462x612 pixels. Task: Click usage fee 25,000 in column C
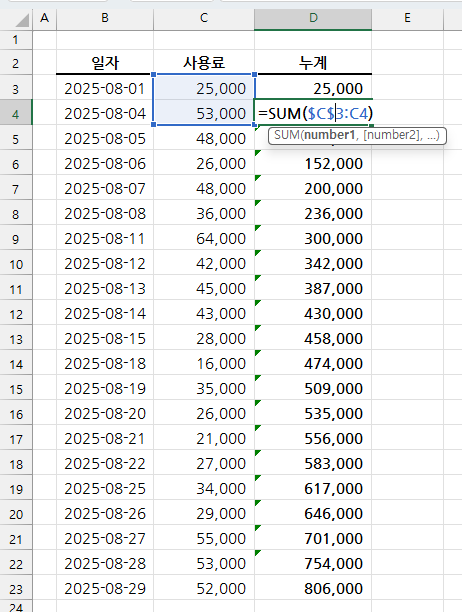point(204,88)
